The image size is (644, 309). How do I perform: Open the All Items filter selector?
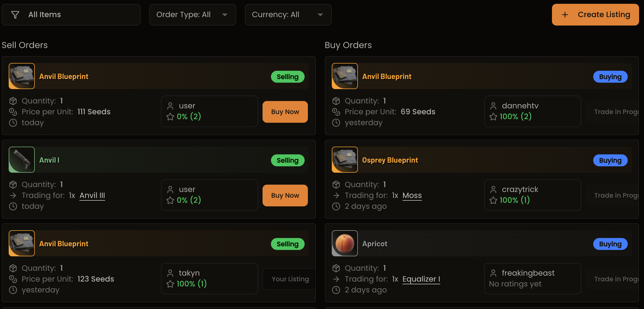(71, 15)
